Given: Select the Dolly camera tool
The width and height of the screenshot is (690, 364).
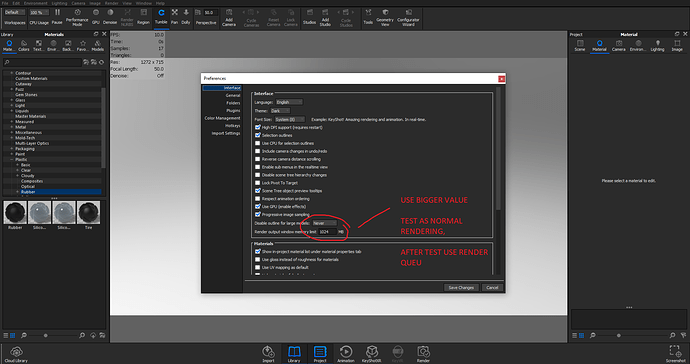Looking at the screenshot, I should (186, 16).
